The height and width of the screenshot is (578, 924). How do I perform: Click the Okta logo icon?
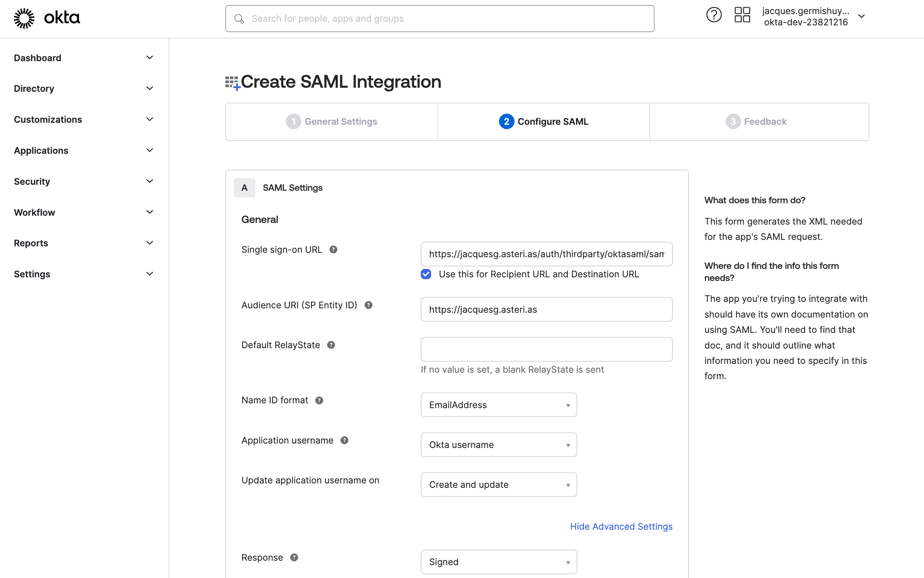coord(24,18)
